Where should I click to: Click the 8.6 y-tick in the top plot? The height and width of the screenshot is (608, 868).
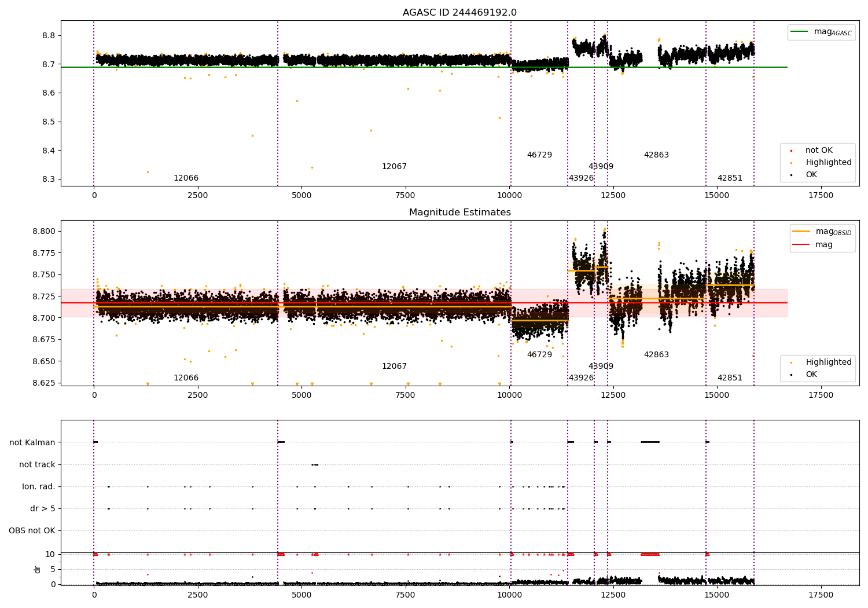click(49, 93)
